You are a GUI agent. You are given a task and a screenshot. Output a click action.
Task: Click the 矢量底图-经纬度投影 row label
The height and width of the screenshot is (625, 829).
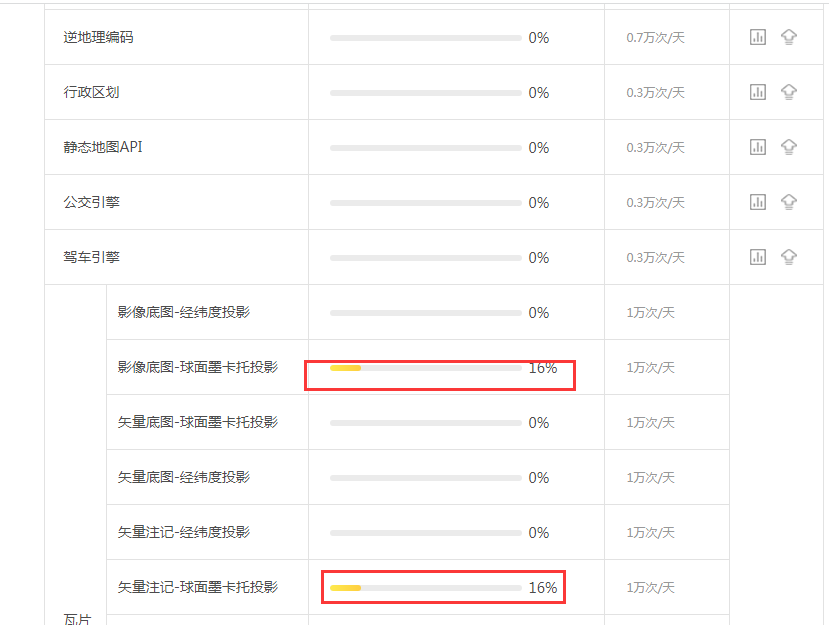click(x=183, y=477)
